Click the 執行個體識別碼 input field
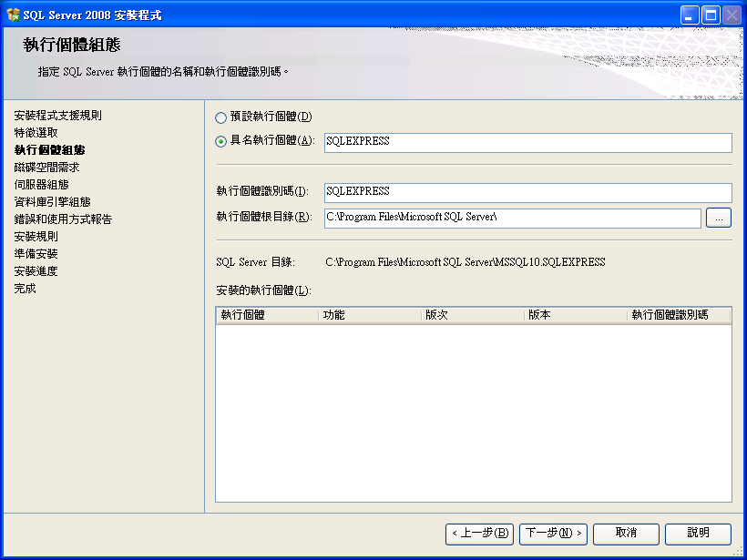The height and width of the screenshot is (560, 747). click(x=527, y=193)
